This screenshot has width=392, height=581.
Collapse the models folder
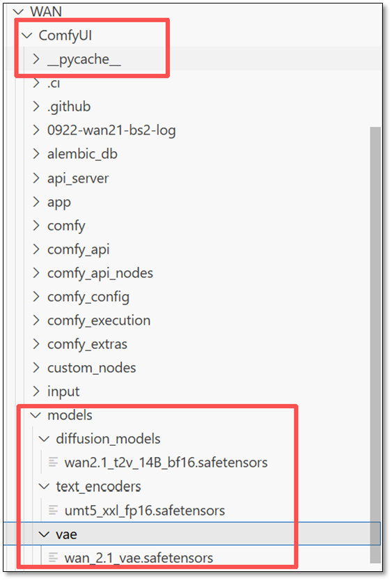(x=36, y=415)
